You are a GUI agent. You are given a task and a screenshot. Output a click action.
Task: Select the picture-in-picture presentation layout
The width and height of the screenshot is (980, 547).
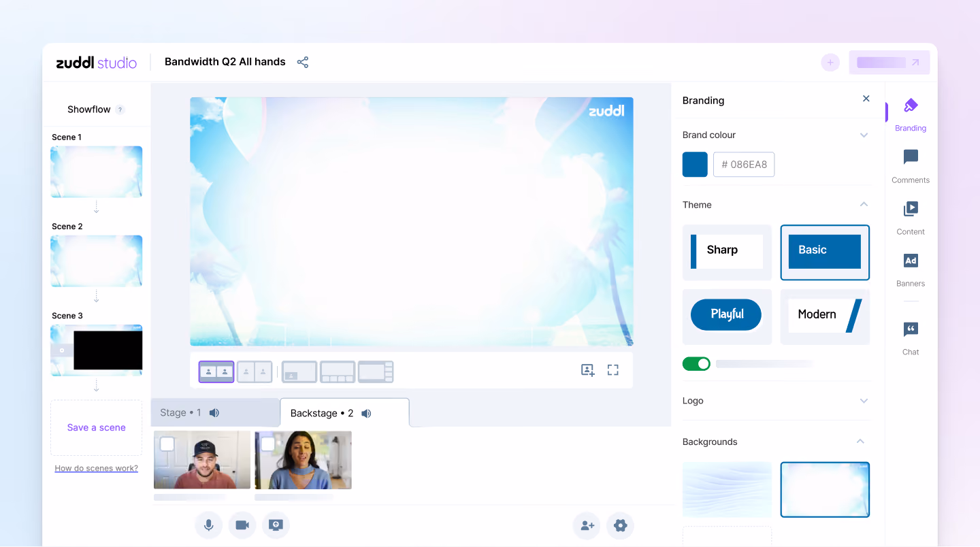(x=299, y=372)
